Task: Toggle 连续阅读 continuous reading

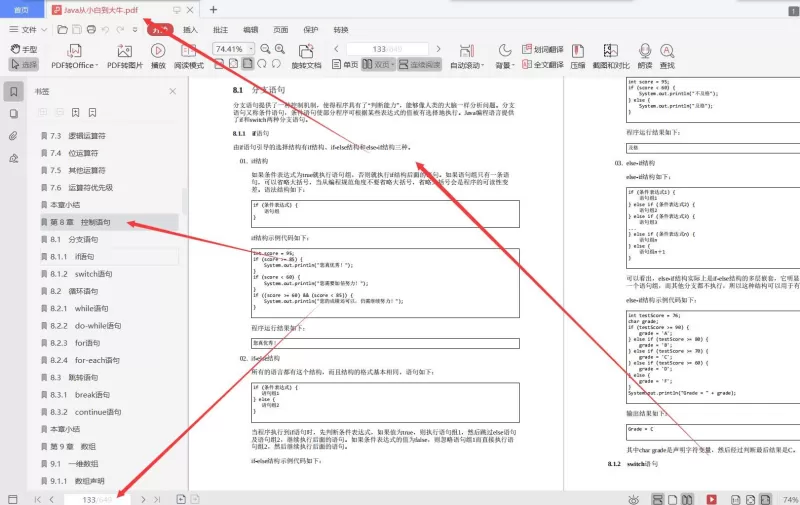Action: pos(419,65)
